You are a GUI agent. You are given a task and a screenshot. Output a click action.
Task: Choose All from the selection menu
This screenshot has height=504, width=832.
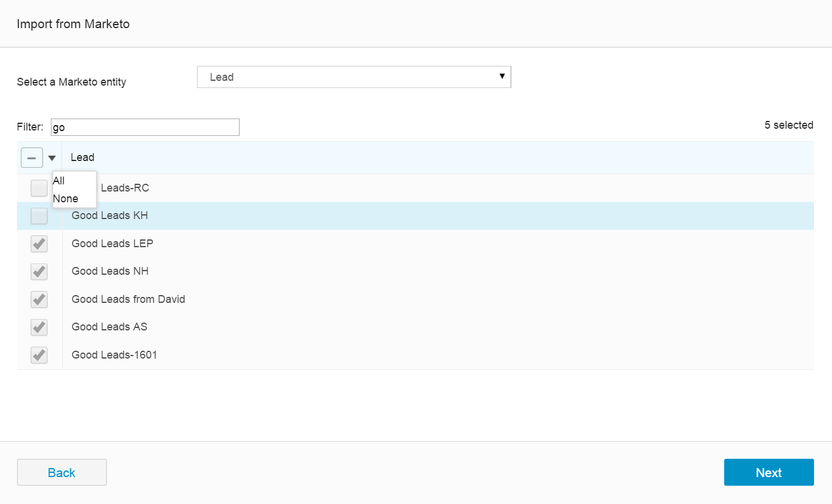pyautogui.click(x=59, y=181)
